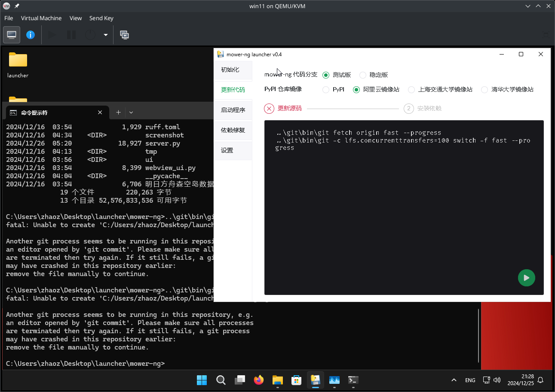Click the virt-viewer expand arrow in title bar
Viewport: 555px width, 392px height.
(538, 6)
